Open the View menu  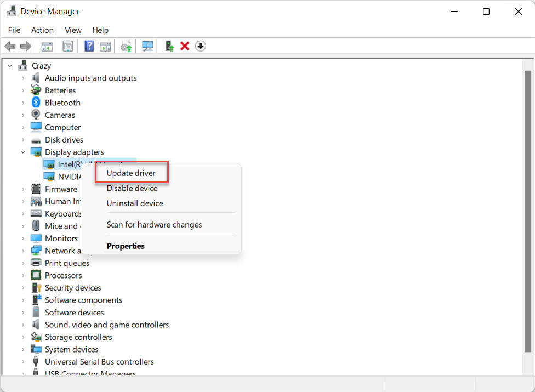[73, 30]
